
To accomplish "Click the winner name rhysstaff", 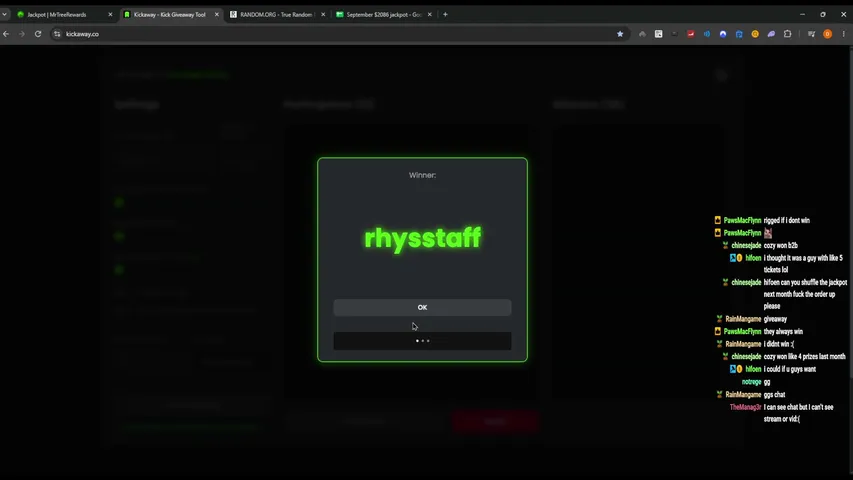I will pos(422,238).
